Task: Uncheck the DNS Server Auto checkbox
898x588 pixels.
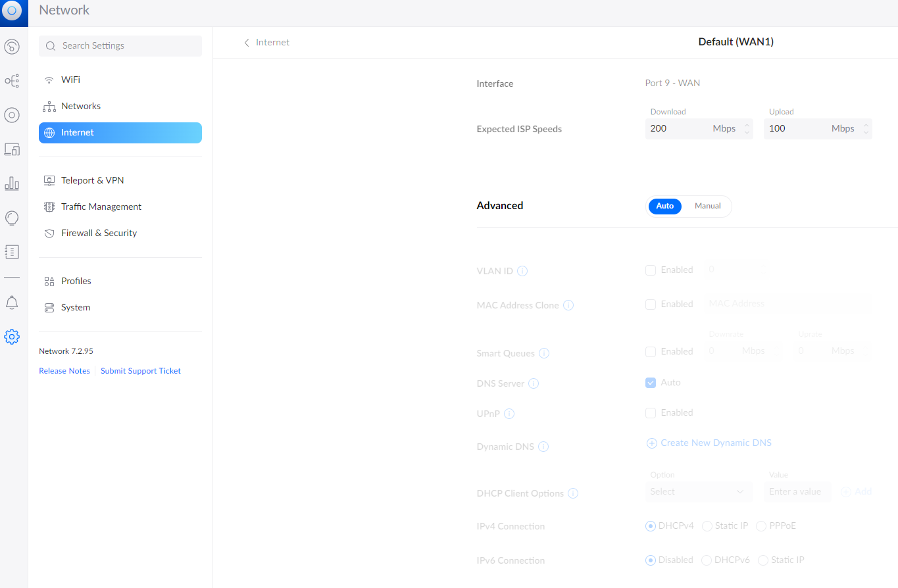Action: [651, 383]
